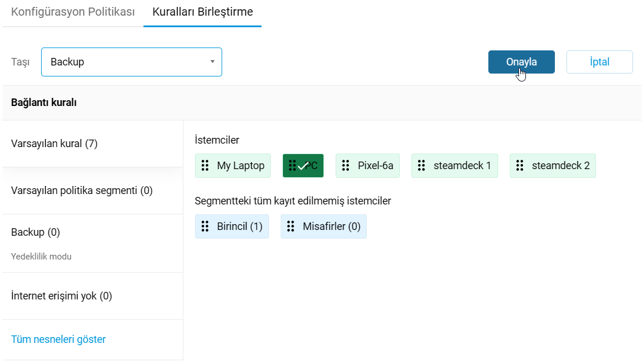Select the My Laptop client chip

coord(233,166)
